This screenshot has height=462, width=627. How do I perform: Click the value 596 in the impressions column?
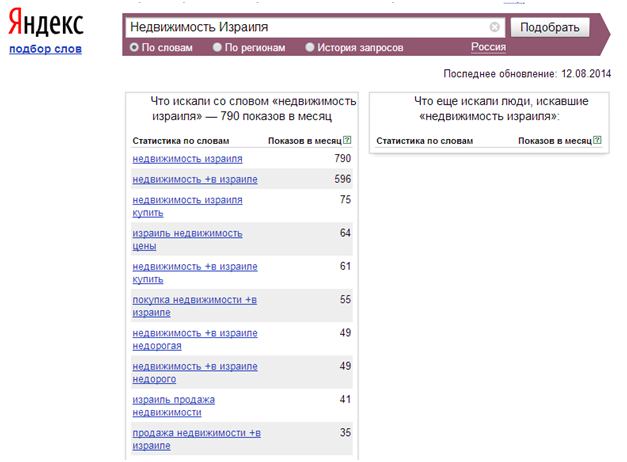click(343, 179)
